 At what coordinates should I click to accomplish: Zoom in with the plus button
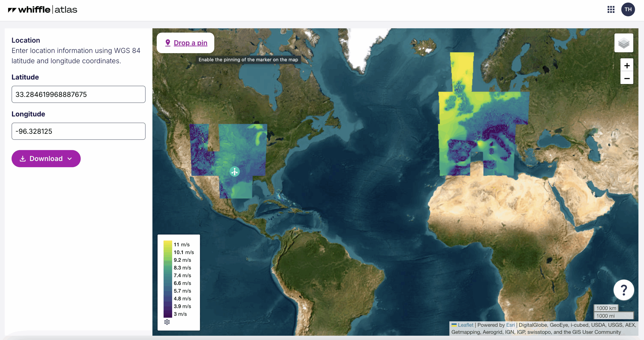point(627,66)
